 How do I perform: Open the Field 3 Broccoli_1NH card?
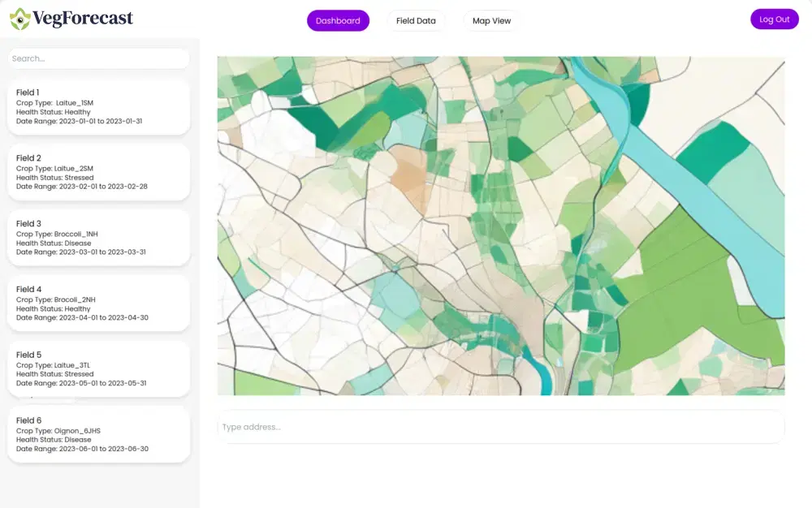tap(97, 238)
